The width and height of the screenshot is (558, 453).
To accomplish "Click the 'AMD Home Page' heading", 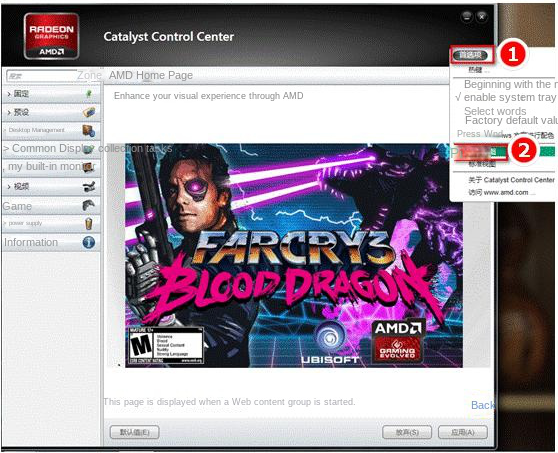I will [x=151, y=75].
